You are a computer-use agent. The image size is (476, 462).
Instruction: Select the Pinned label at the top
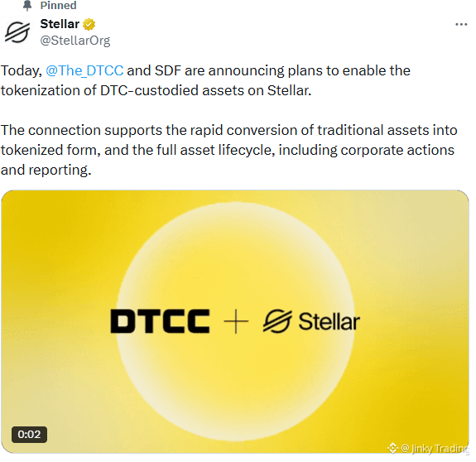pyautogui.click(x=58, y=5)
